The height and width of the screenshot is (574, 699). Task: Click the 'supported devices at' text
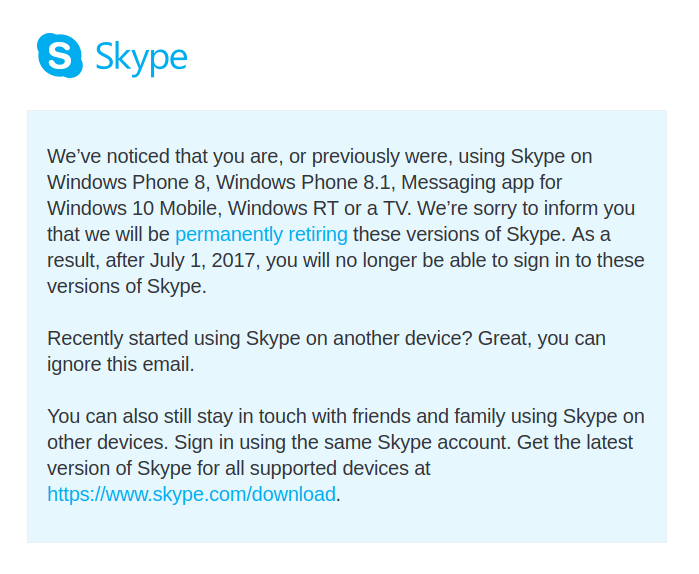click(338, 468)
